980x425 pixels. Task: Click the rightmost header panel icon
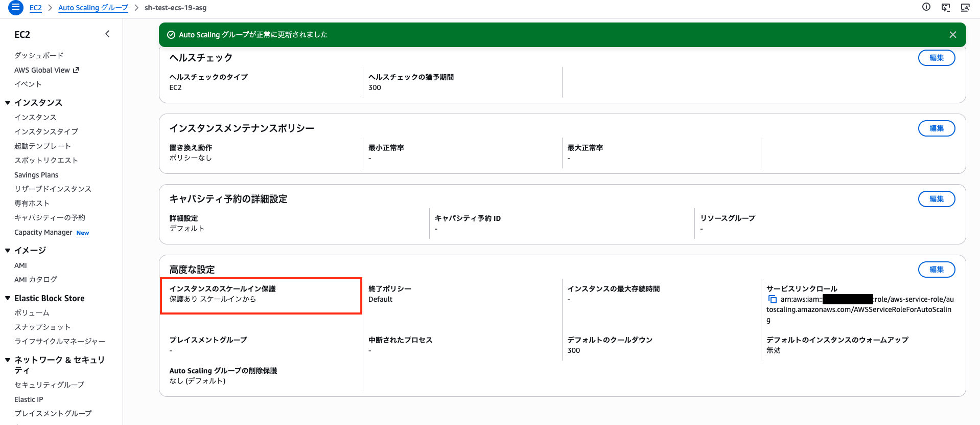(965, 7)
